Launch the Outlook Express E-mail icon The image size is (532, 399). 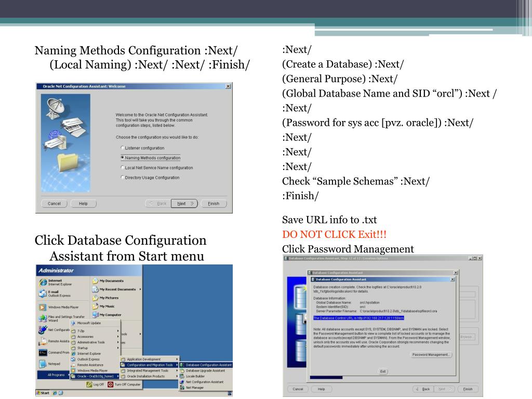[x=43, y=294]
